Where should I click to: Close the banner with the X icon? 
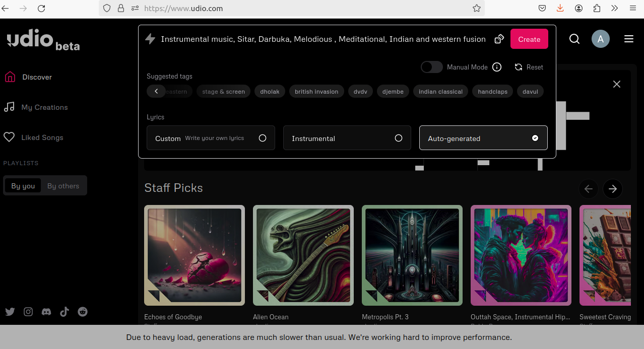coord(617,84)
